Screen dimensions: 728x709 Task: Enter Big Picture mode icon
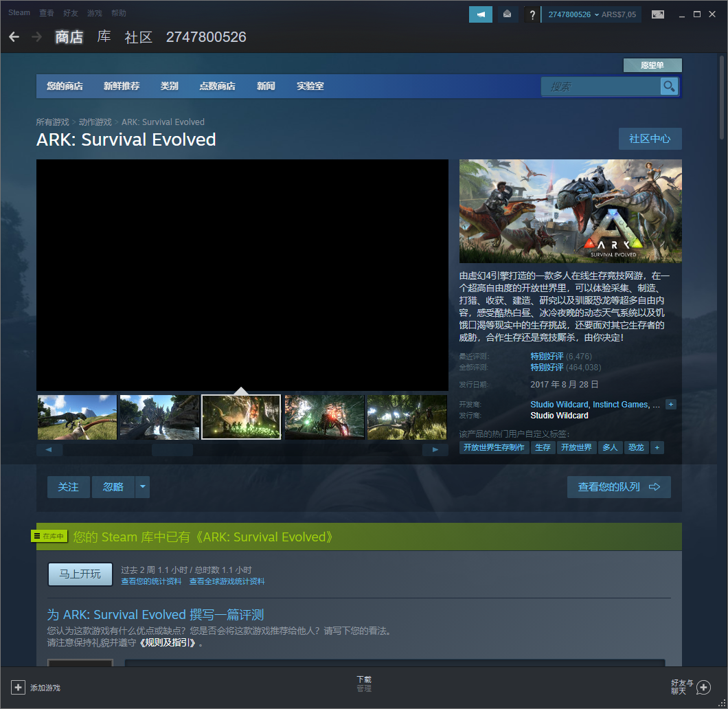click(x=658, y=14)
